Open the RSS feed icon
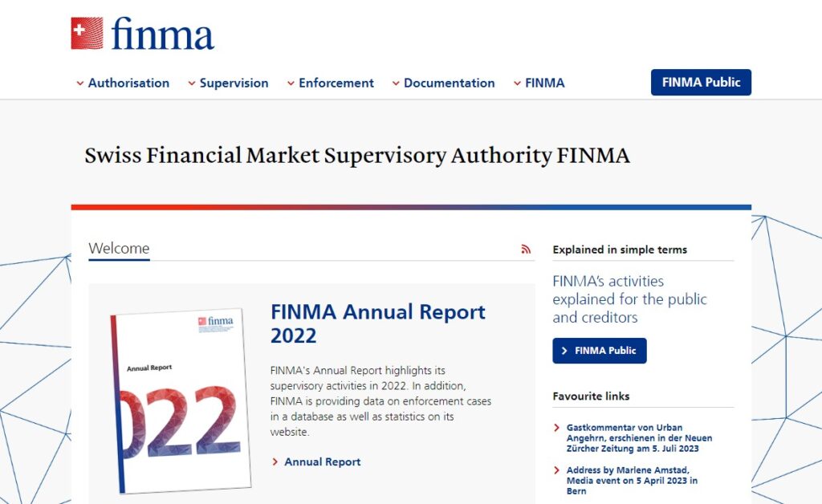Viewport: 822px width, 504px height. (x=527, y=250)
